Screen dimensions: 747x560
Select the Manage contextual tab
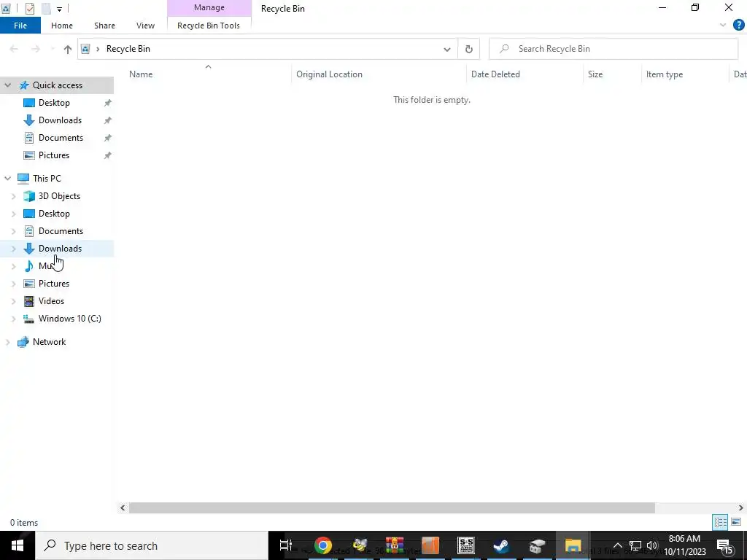click(209, 7)
